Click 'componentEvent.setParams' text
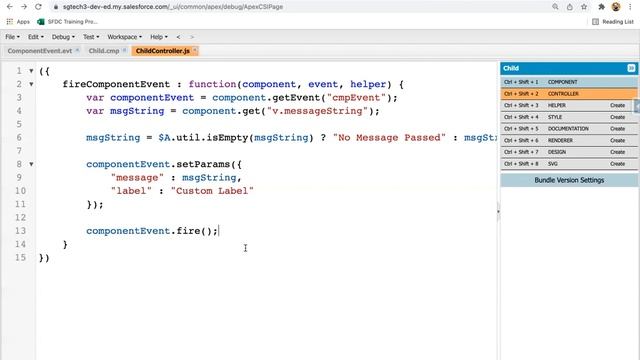 pyautogui.click(x=158, y=164)
